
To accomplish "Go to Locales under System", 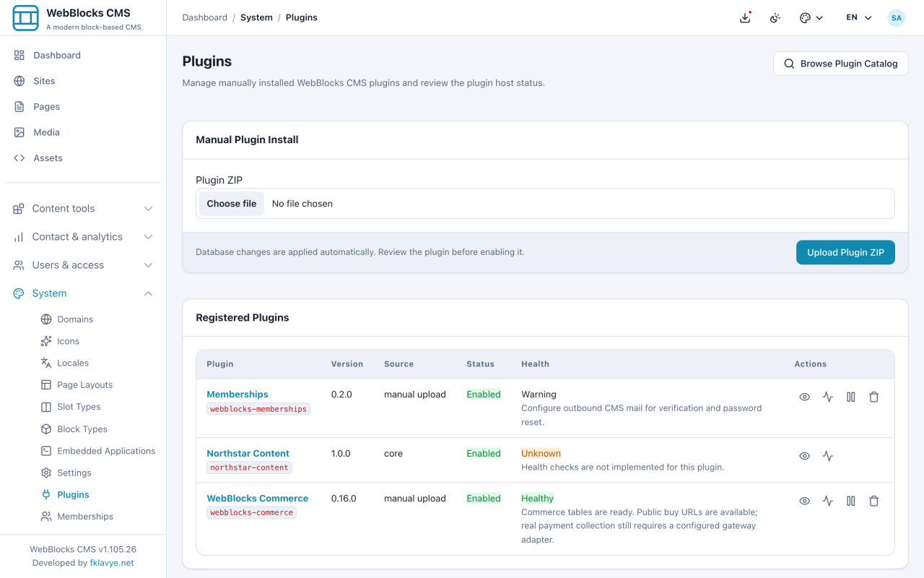I will tap(73, 363).
